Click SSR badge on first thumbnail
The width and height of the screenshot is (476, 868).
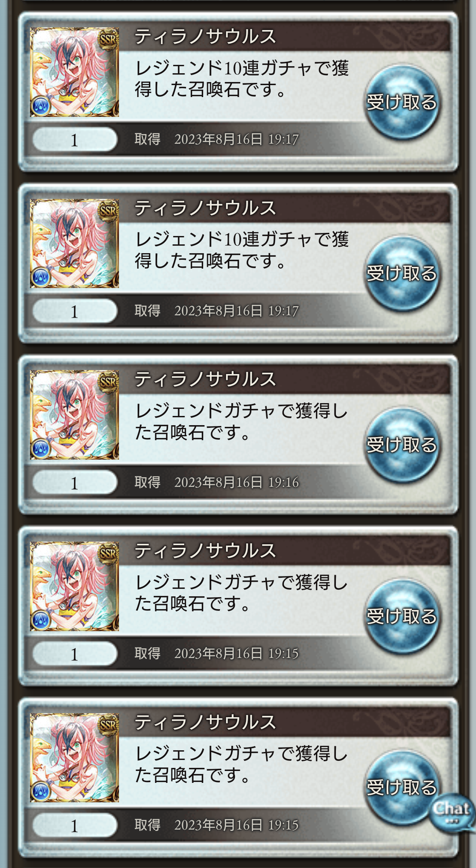point(108,39)
